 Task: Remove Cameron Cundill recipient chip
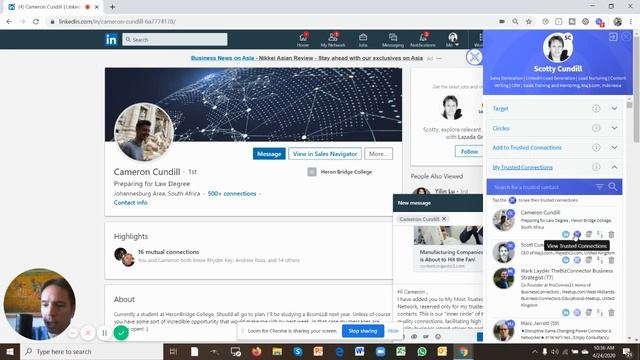click(444, 219)
